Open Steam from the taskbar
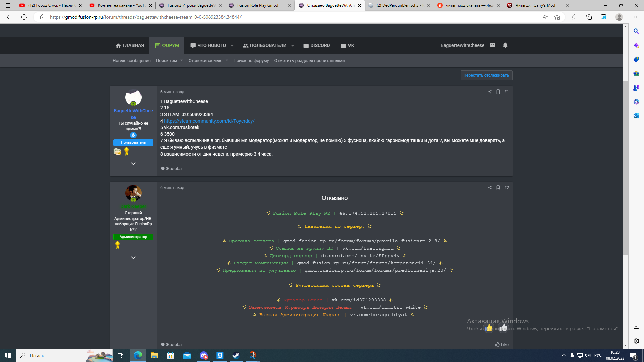This screenshot has width=644, height=362. [236, 355]
